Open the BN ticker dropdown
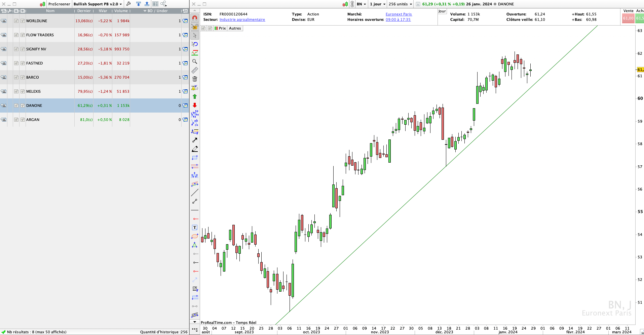The width and height of the screenshot is (644, 335). point(362,4)
